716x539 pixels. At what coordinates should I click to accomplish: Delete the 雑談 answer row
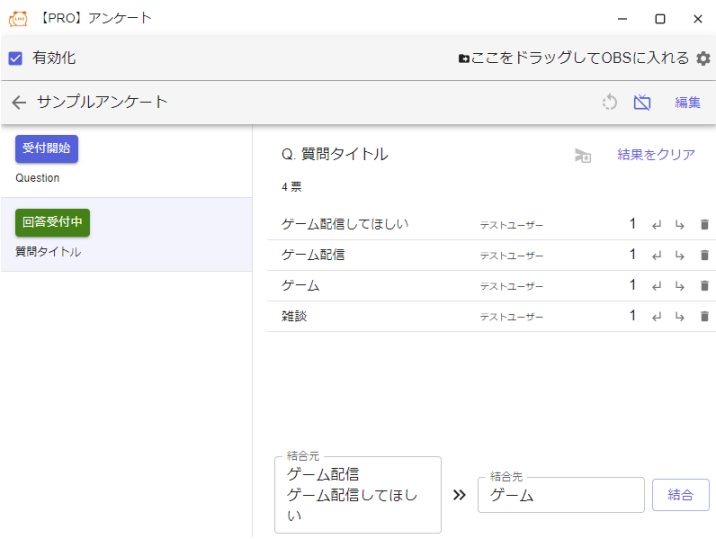704,317
